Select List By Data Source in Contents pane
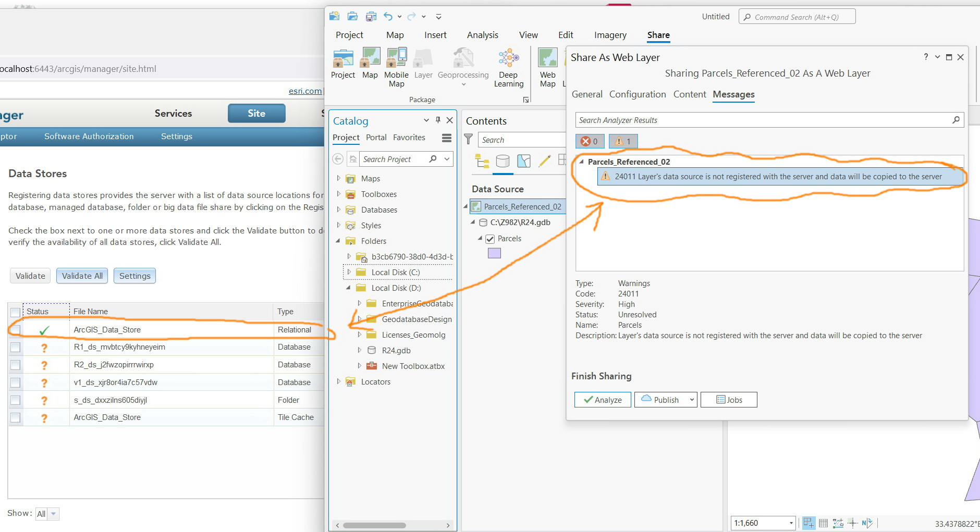 502,161
